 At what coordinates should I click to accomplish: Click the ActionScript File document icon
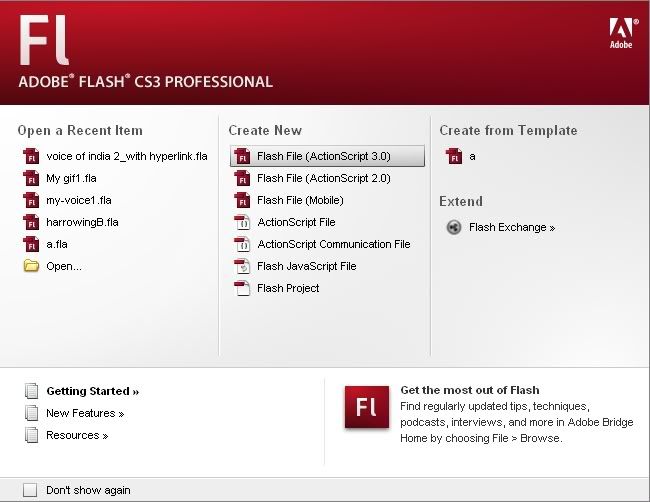click(x=242, y=222)
